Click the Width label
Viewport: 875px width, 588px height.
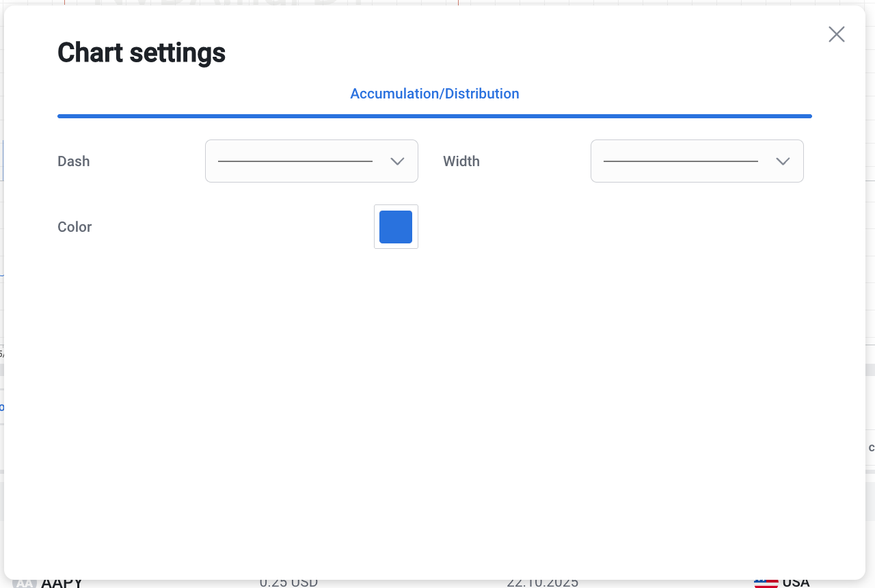click(x=461, y=161)
